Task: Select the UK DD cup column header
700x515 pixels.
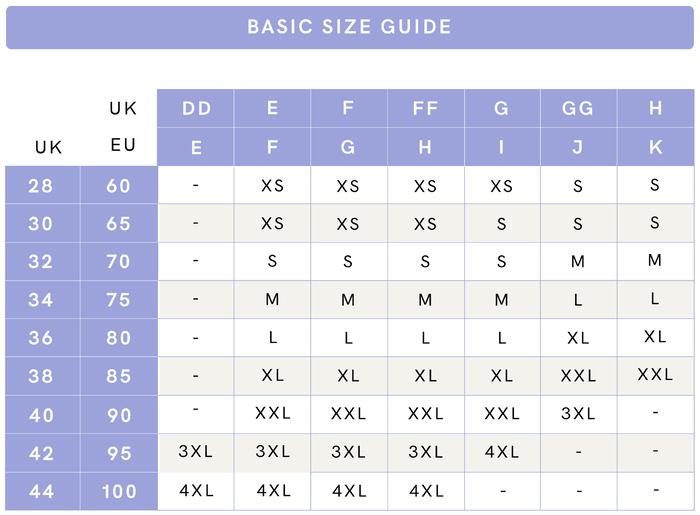Action: [x=196, y=108]
